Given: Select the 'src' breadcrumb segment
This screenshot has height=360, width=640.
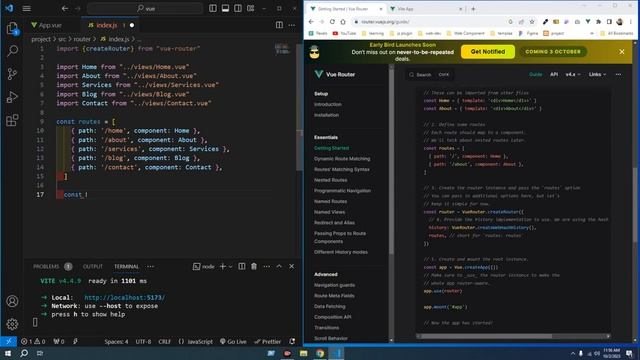Looking at the screenshot, I should pyautogui.click(x=62, y=39).
